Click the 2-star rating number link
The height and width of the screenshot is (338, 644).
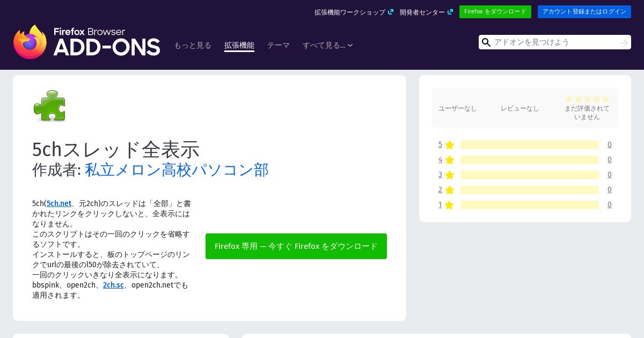[440, 190]
